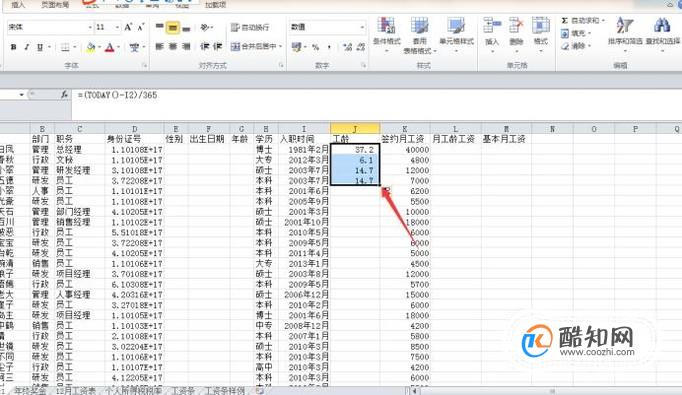Screen dimensions: 682x395
Task: Open the font name dropdown
Action: pos(90,27)
